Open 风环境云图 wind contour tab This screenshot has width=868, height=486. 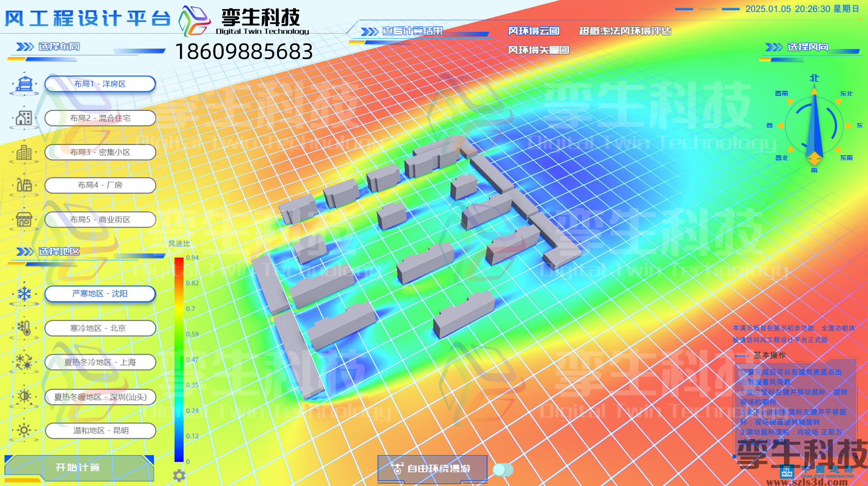coord(534,31)
